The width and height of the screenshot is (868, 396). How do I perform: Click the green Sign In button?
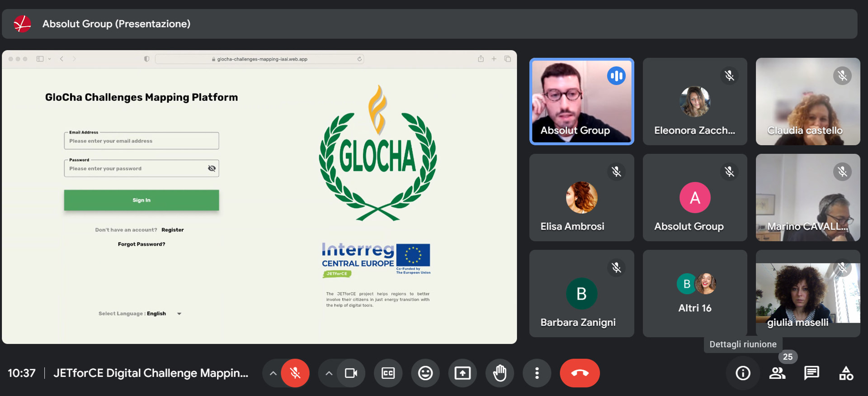point(142,200)
